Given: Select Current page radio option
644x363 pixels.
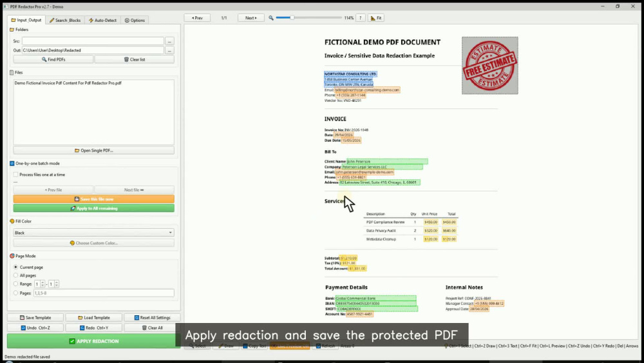Looking at the screenshot, I should (16, 267).
